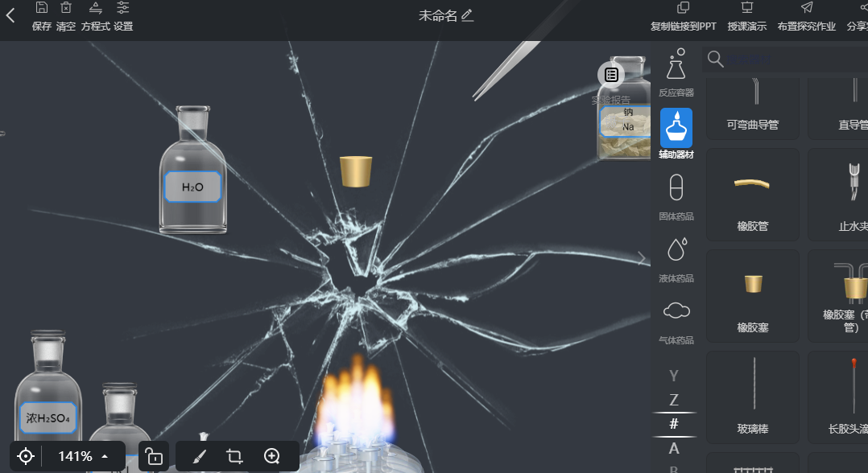Rename the title with the pencil icon

click(x=468, y=15)
